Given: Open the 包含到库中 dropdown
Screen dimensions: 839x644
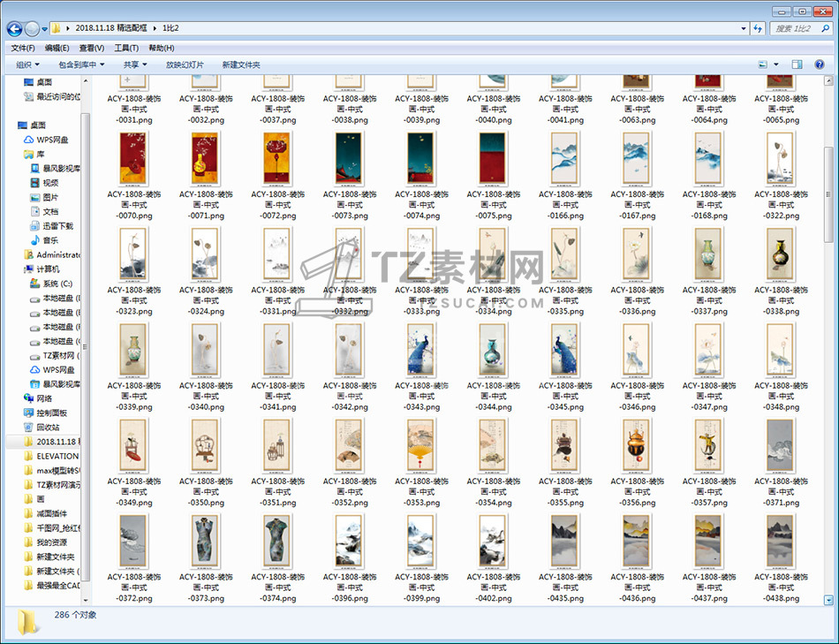Looking at the screenshot, I should [81, 64].
